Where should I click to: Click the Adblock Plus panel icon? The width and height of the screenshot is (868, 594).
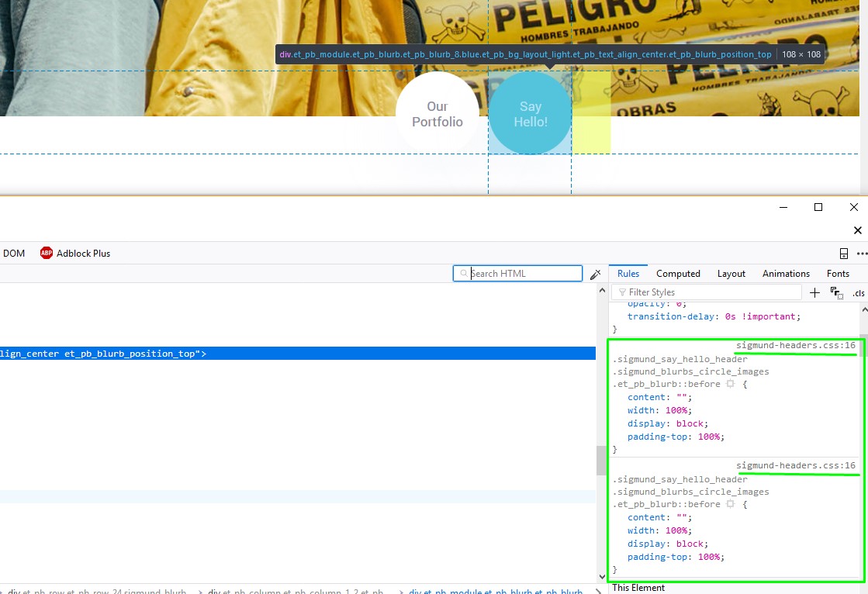(47, 253)
